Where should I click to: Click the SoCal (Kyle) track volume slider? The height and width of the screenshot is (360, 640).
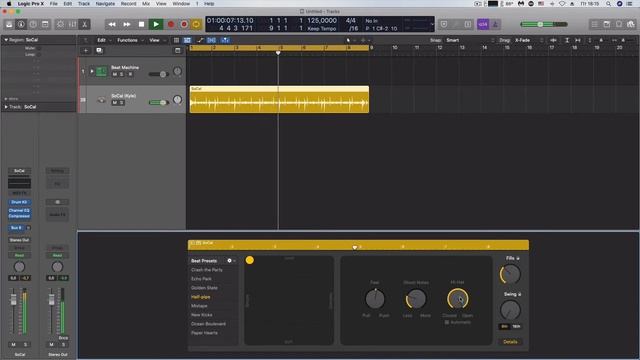point(159,102)
